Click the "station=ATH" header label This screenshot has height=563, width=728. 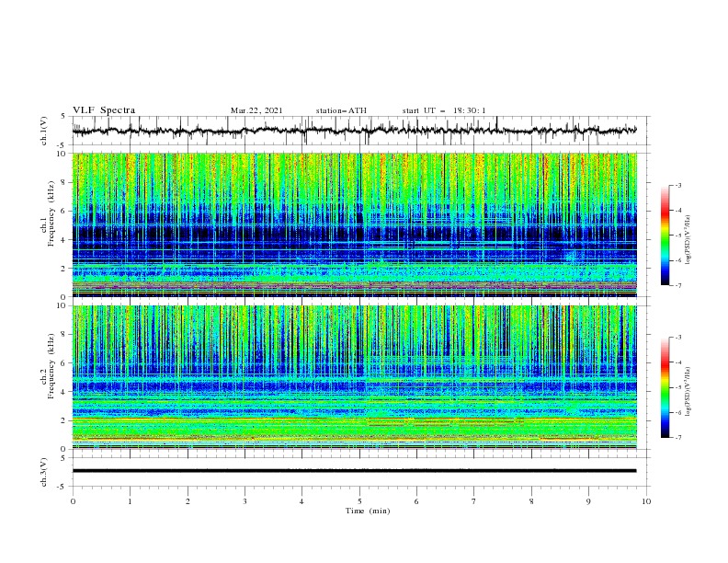(341, 110)
